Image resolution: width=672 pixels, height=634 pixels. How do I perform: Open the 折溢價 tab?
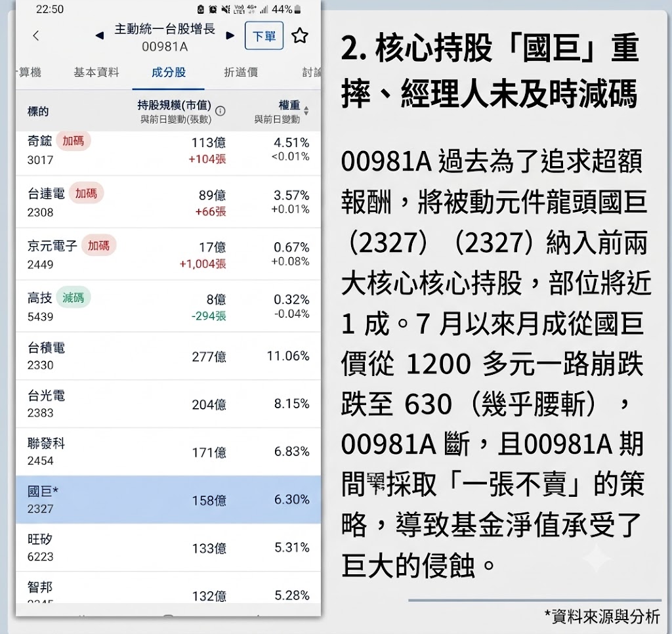point(241,72)
